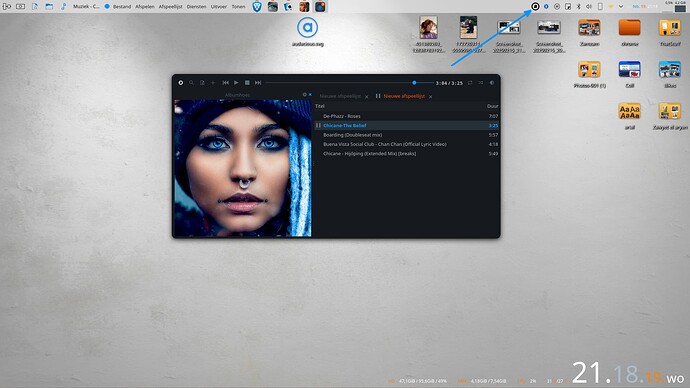Screen dimensions: 690x388
Task: Expand hidden system tray icons arrow
Action: [621, 7]
